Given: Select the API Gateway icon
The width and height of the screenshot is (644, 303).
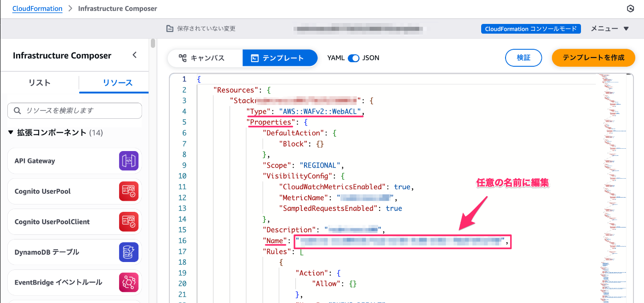Looking at the screenshot, I should tap(129, 161).
